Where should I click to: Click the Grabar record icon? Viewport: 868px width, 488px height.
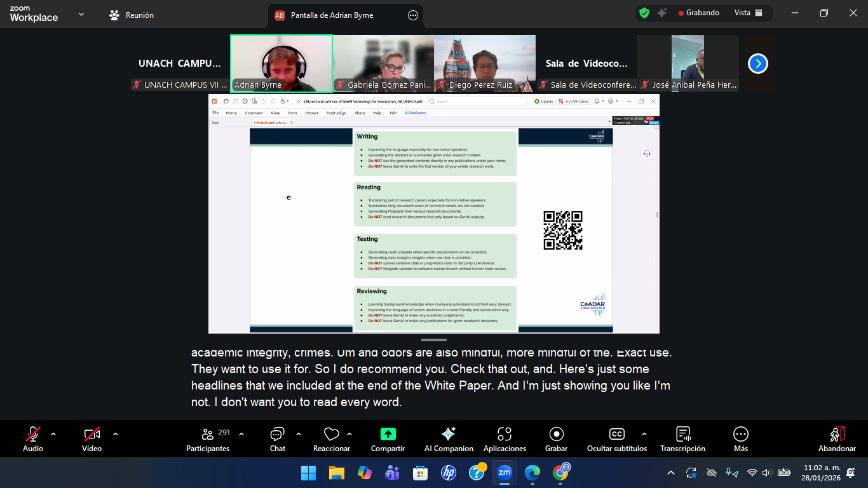click(x=556, y=434)
